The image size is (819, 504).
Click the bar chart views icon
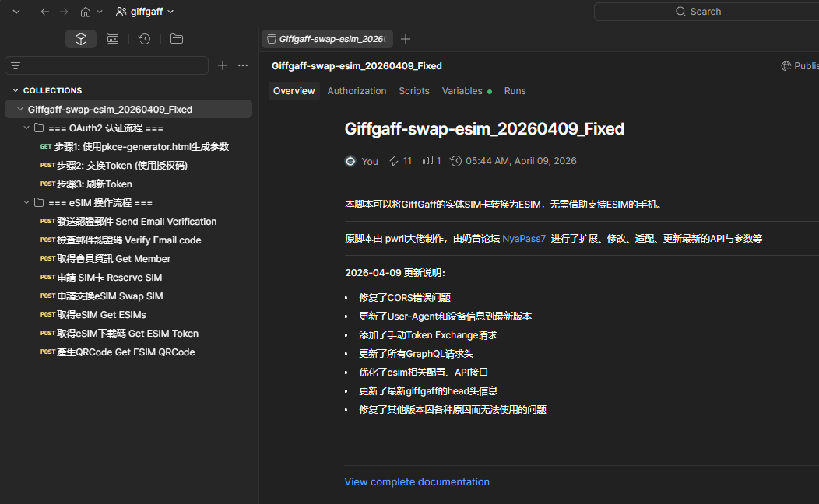coord(427,161)
